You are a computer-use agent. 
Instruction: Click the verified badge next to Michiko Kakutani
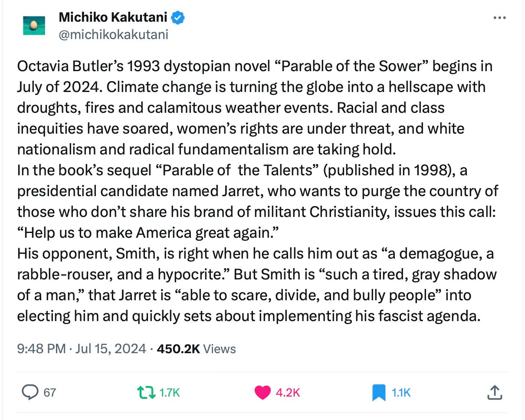pos(178,17)
